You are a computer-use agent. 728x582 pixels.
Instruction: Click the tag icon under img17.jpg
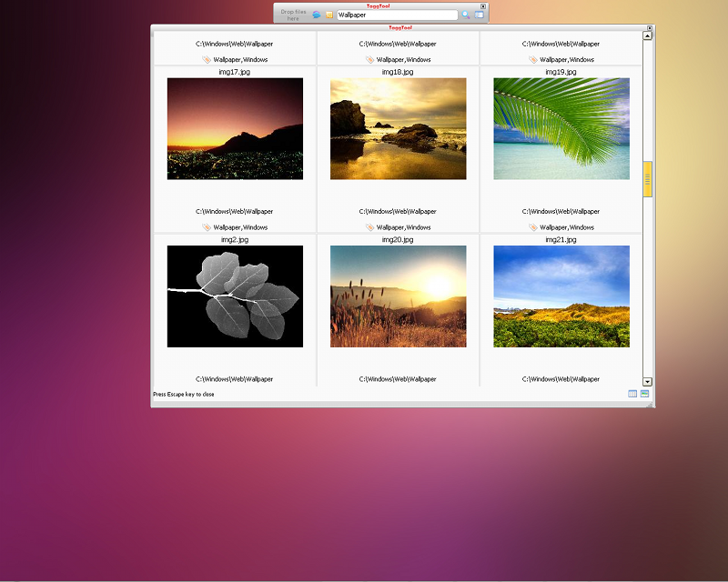(207, 227)
